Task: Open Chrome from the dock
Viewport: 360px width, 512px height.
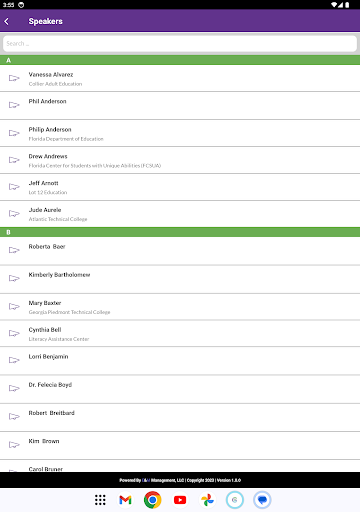Action: click(153, 500)
